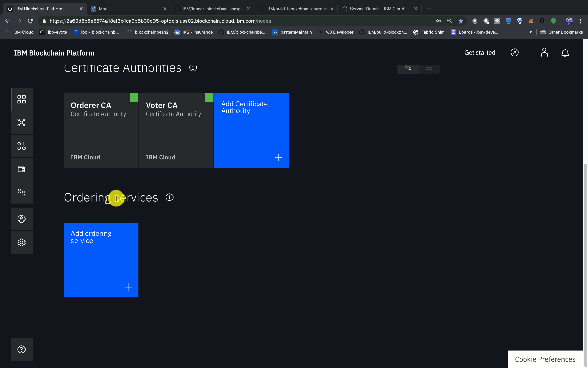Open the notifications bell icon
The height and width of the screenshot is (368, 588).
(565, 53)
